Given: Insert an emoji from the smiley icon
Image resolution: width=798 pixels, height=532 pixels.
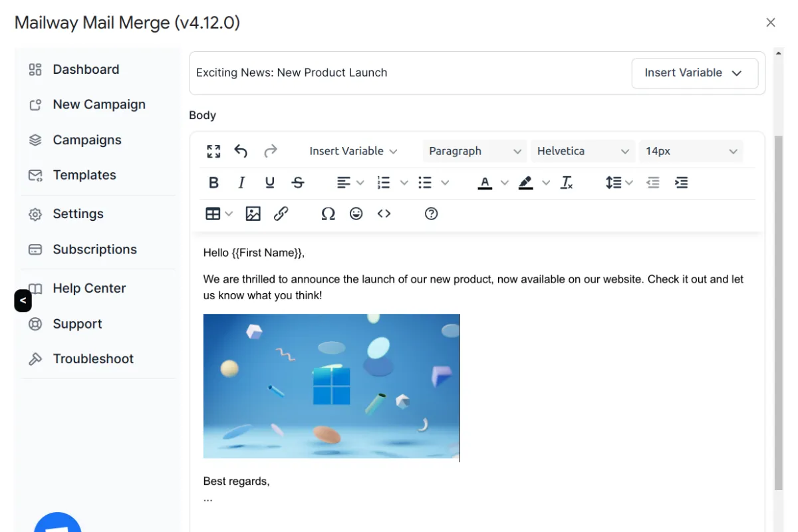Looking at the screenshot, I should pyautogui.click(x=356, y=213).
